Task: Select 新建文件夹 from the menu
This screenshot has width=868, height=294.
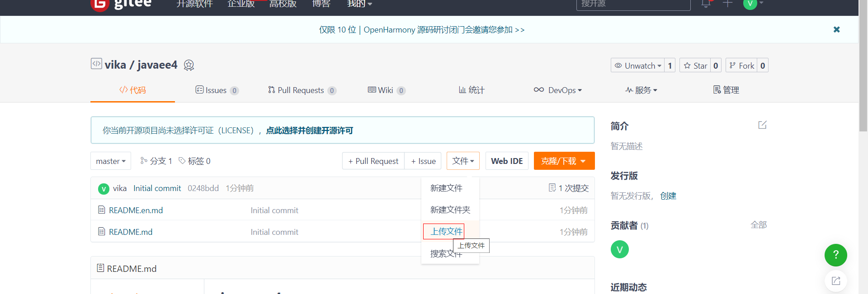Action: click(x=450, y=210)
